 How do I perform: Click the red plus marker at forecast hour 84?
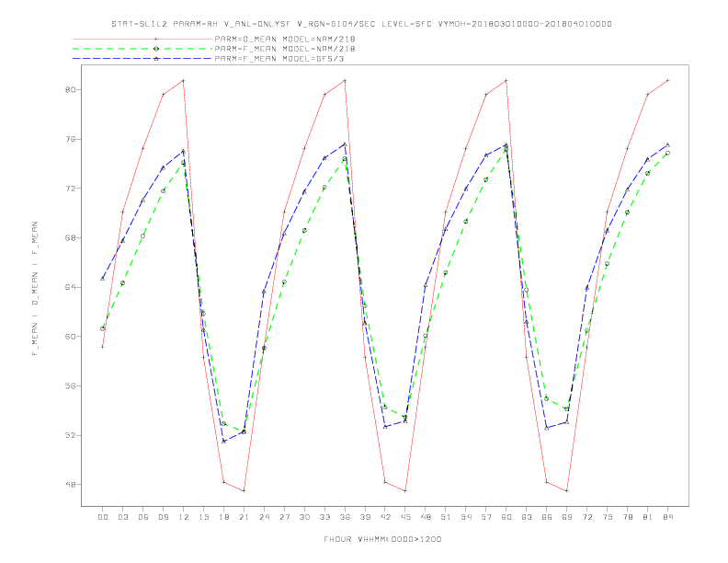(x=667, y=81)
